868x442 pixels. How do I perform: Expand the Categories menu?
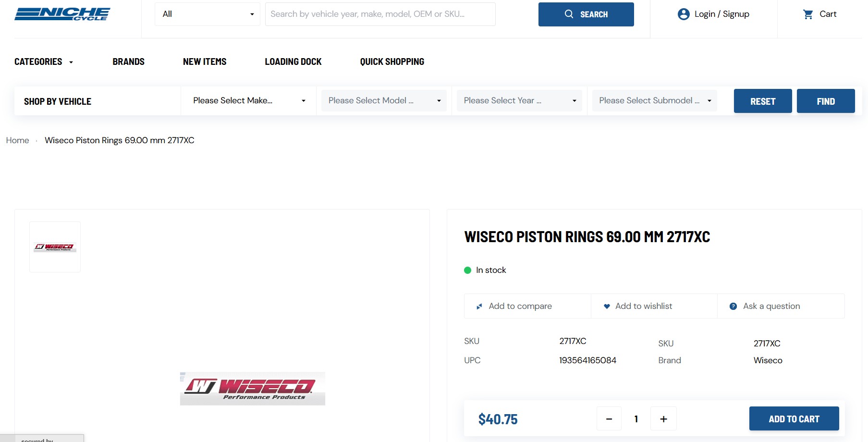[x=44, y=62]
